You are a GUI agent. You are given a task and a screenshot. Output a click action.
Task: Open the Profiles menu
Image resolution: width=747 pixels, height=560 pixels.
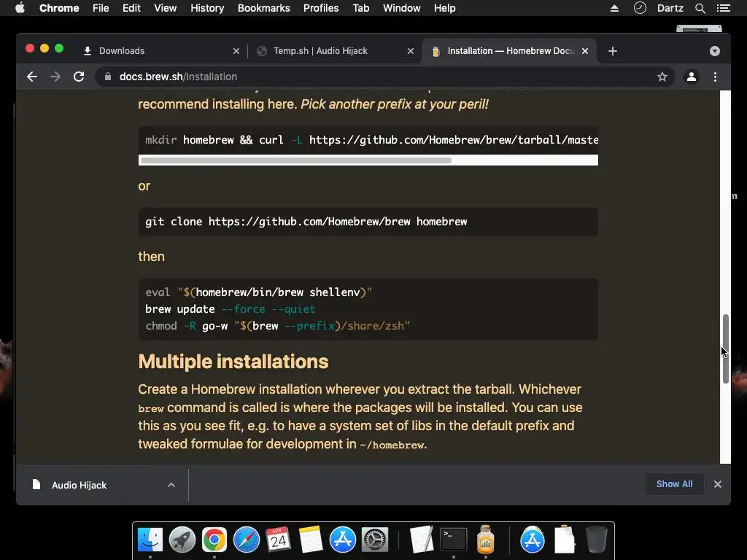321,8
